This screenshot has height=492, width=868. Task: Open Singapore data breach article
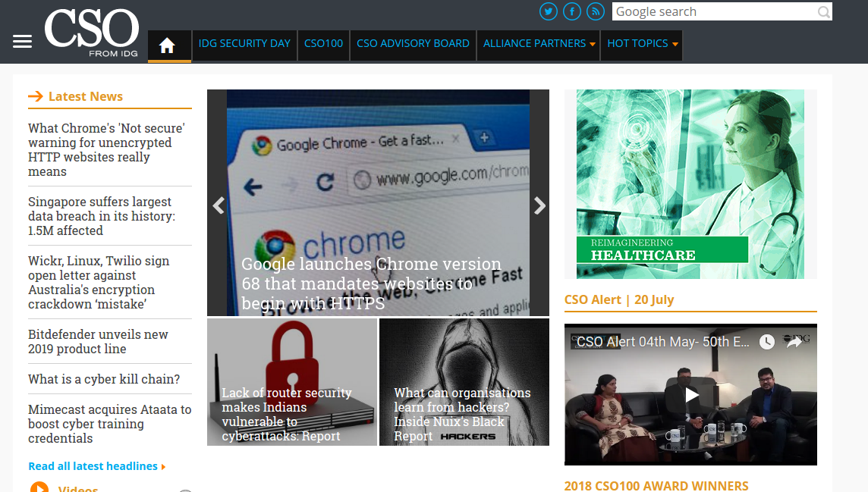102,216
